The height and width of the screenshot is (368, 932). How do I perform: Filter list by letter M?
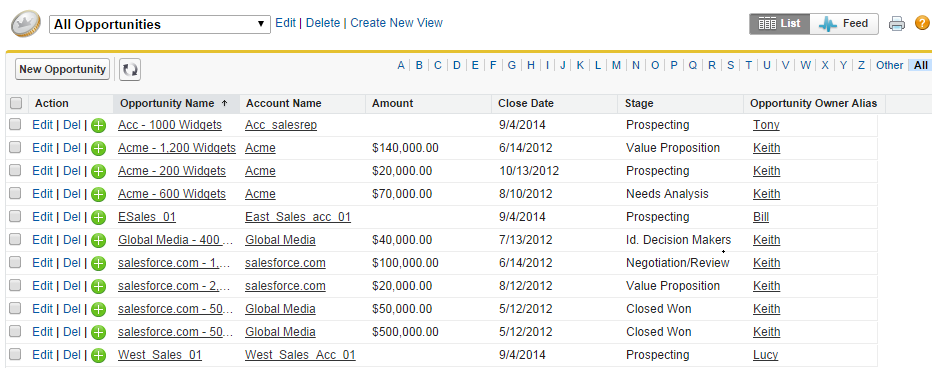tap(616, 65)
